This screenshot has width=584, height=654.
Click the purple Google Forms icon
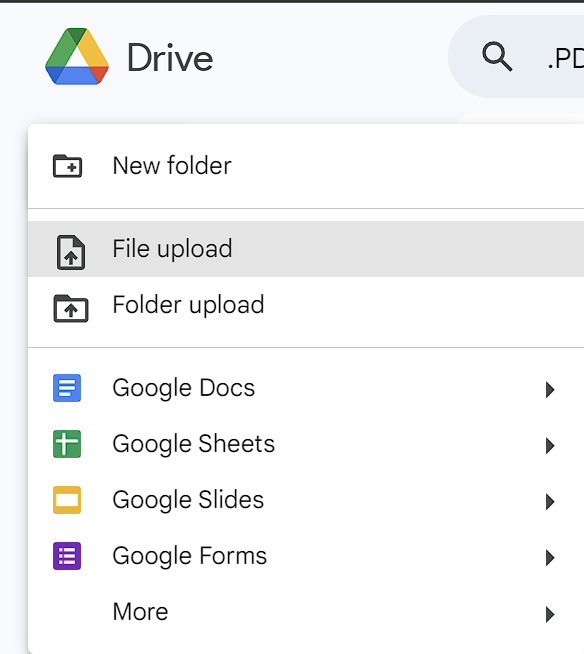(67, 556)
